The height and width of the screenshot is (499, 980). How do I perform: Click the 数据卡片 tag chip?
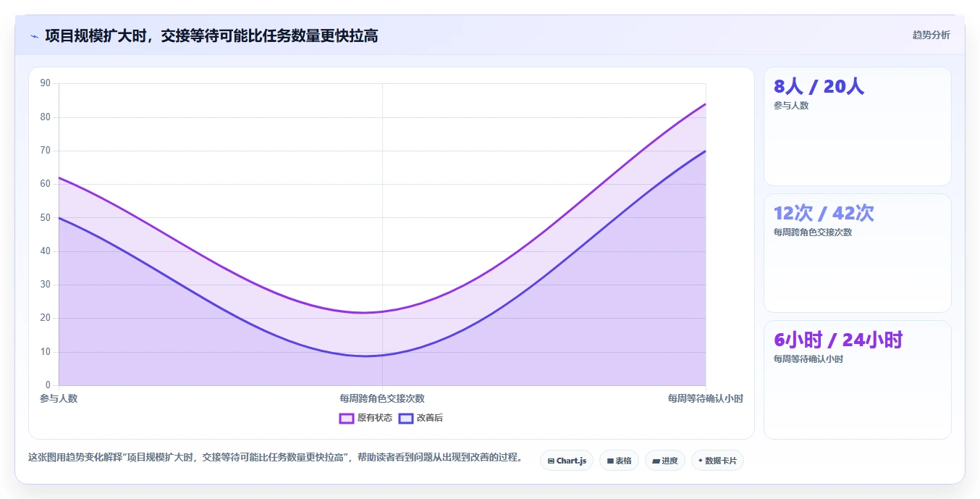[717, 461]
